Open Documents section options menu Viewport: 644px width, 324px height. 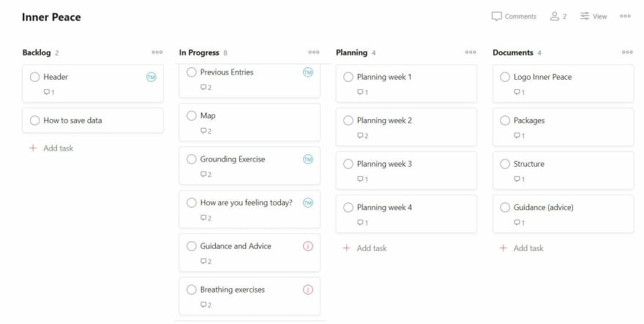click(627, 52)
